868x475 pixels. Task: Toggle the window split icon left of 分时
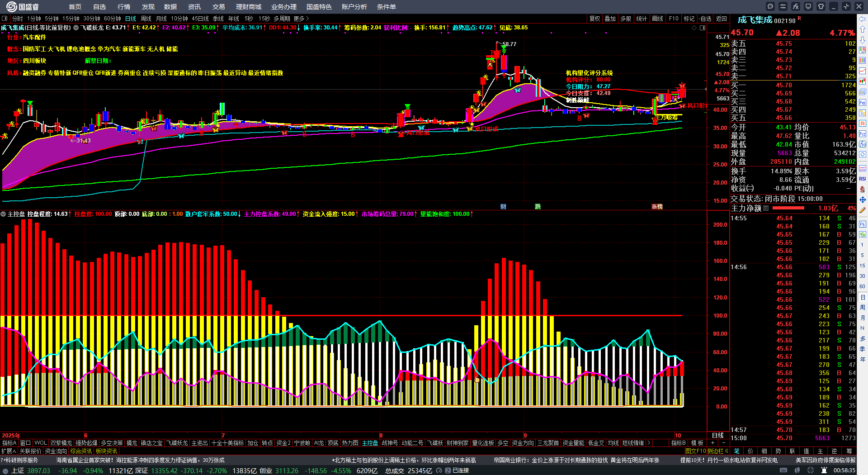point(5,19)
